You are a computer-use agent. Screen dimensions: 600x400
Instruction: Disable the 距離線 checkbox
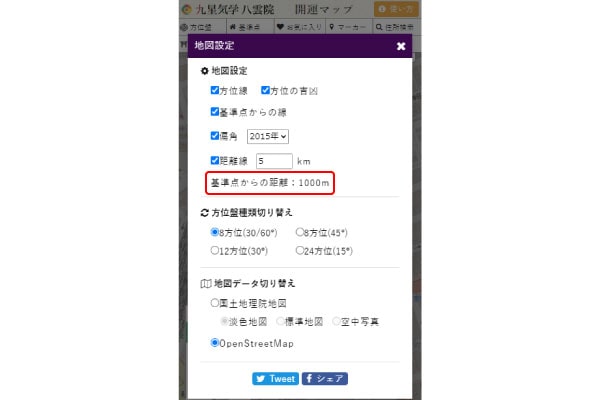(x=215, y=160)
